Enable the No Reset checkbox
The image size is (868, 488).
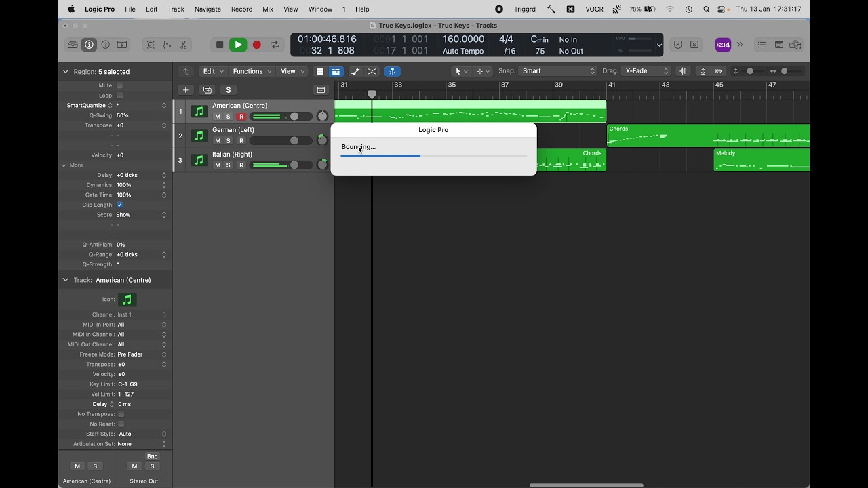click(x=121, y=424)
